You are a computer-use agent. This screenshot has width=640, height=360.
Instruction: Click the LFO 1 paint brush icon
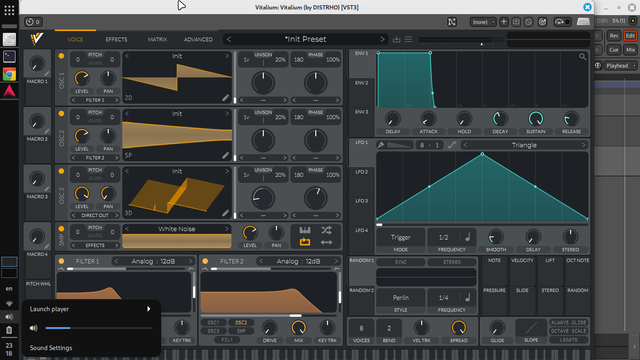[x=380, y=145]
